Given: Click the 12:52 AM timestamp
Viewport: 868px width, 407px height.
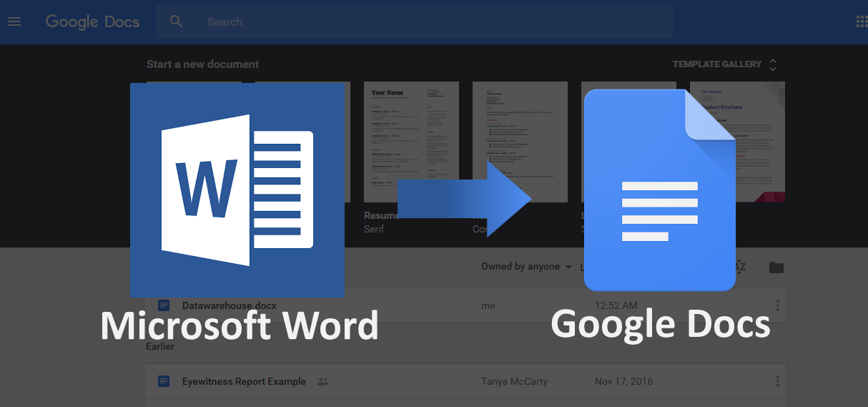Looking at the screenshot, I should pos(616,305).
